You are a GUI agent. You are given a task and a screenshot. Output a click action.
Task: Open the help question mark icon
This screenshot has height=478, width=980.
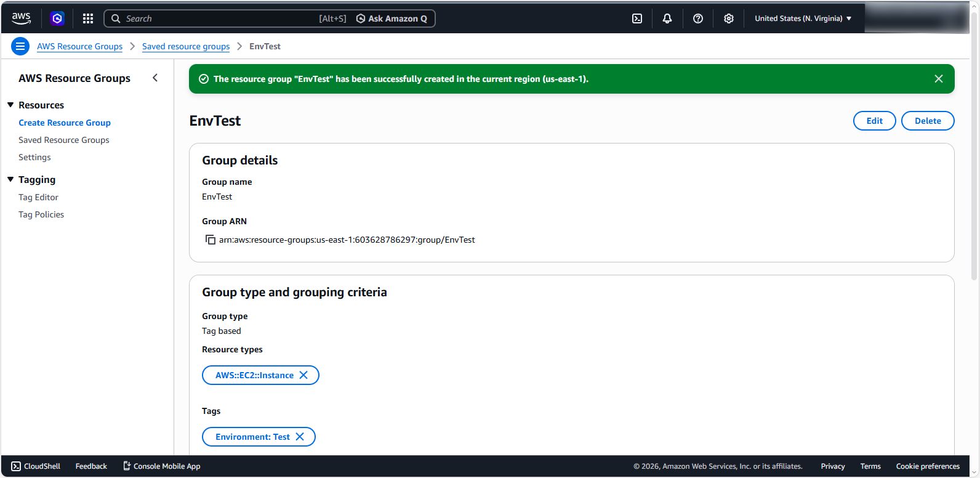click(698, 18)
